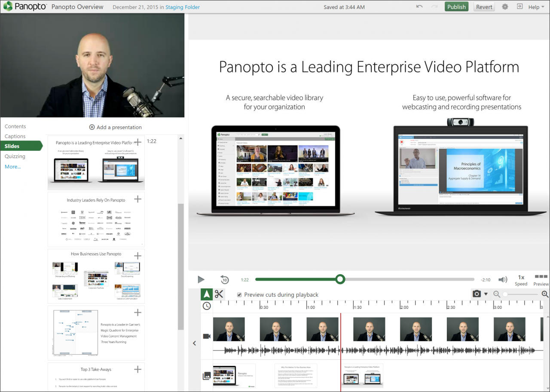The image size is (550, 392).
Task: Click the slides list scrollbar
Action: click(x=181, y=266)
